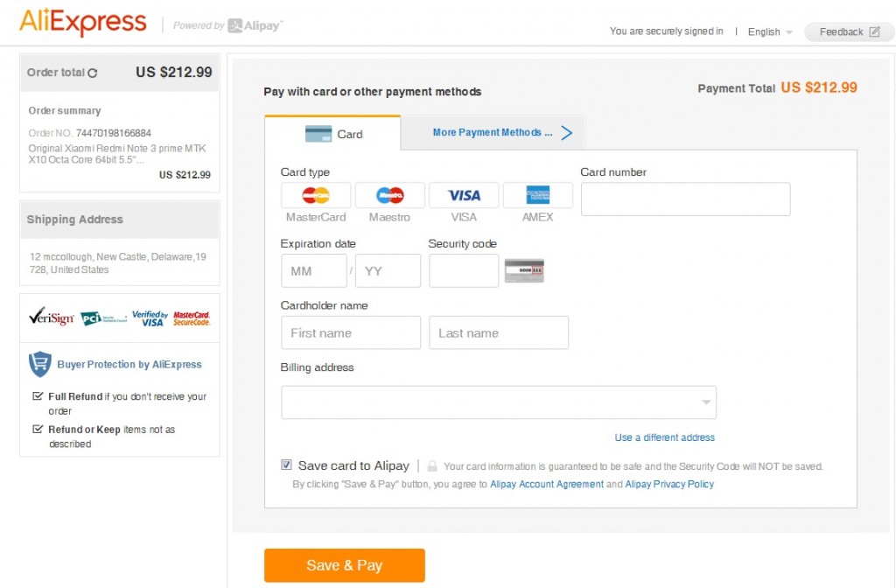The height and width of the screenshot is (588, 896).
Task: Click the Feedback button with pencil icon
Action: point(850,31)
